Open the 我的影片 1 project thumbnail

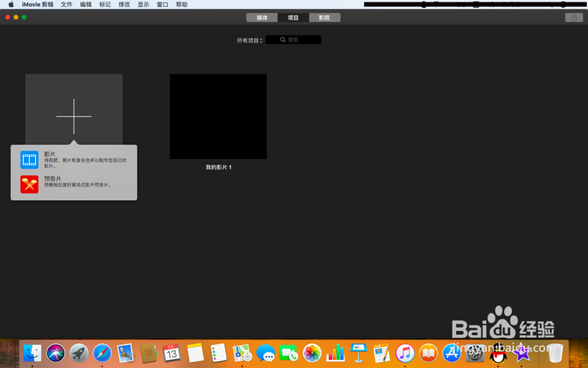click(x=218, y=117)
